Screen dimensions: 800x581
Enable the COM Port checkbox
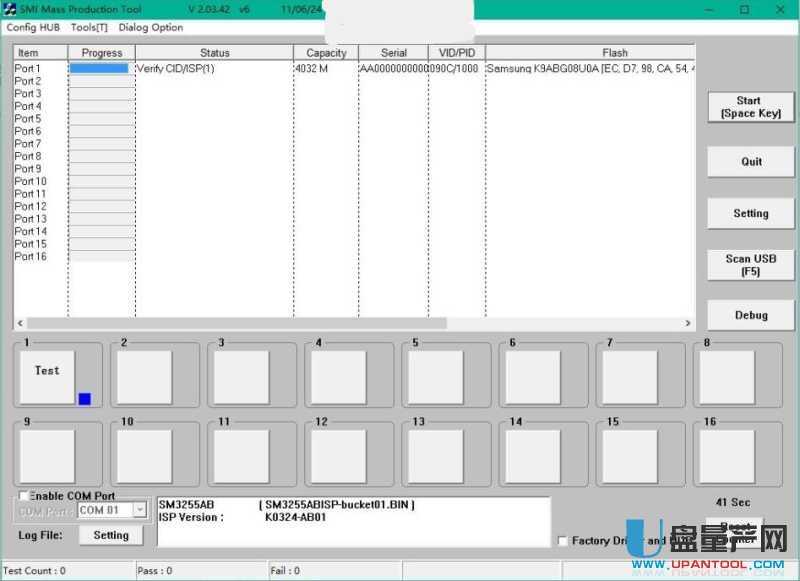coord(23,496)
